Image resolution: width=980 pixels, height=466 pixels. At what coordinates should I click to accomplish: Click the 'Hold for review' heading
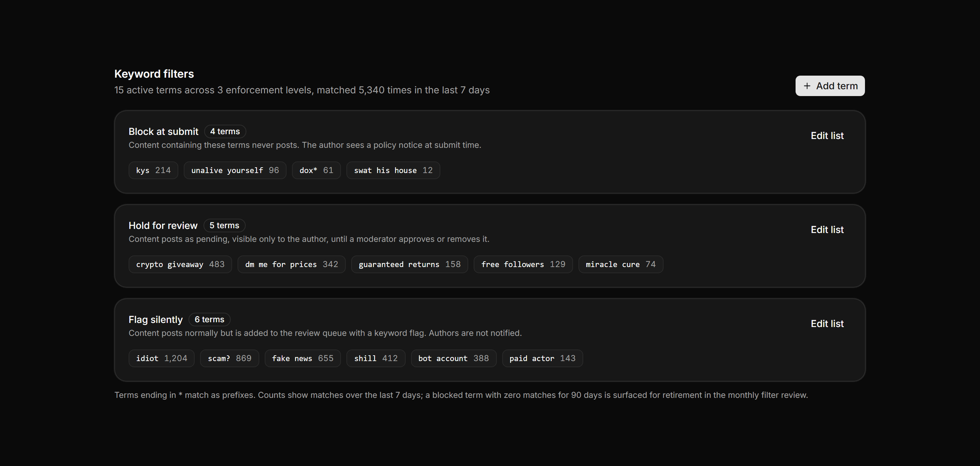[x=163, y=226]
